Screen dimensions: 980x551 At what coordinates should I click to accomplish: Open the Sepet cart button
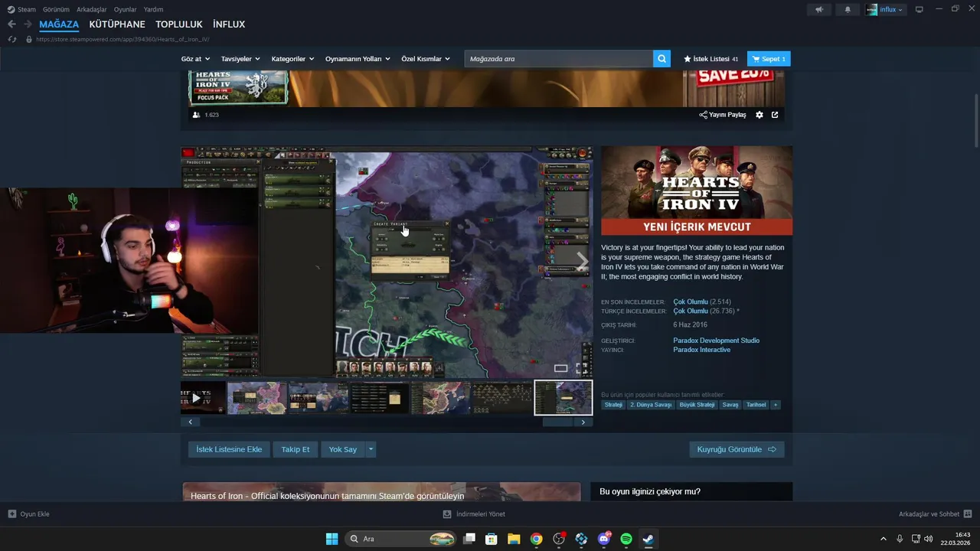769,59
